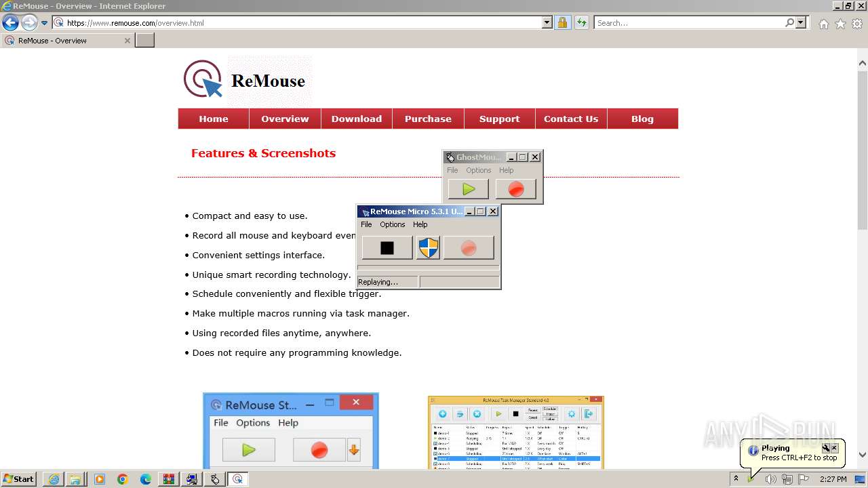Image resolution: width=868 pixels, height=488 pixels.
Task: Open Help menu in ReMouse Micro
Action: click(420, 224)
